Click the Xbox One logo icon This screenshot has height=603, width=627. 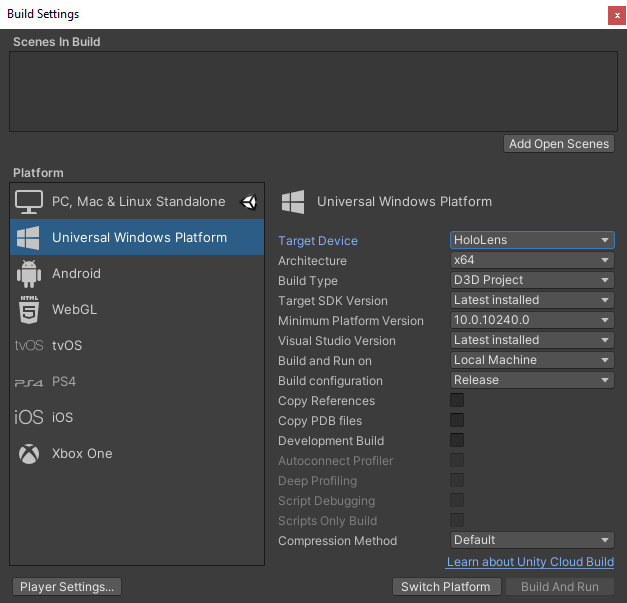click(29, 454)
